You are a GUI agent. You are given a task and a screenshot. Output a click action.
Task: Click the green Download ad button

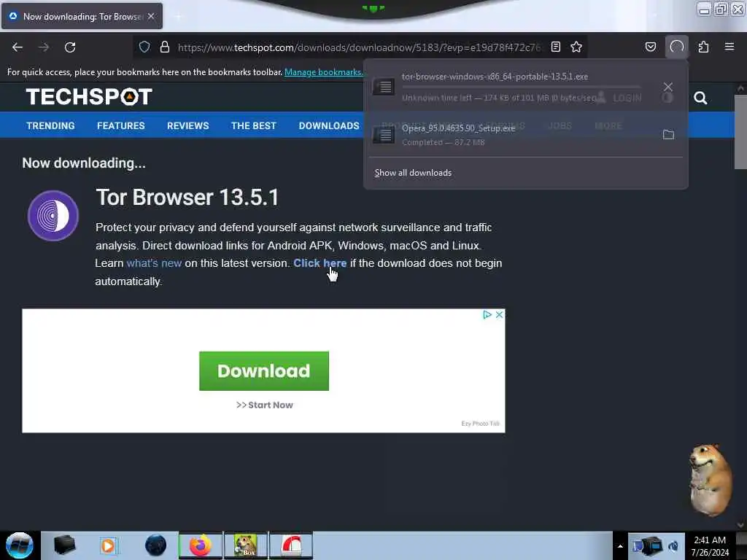point(264,371)
